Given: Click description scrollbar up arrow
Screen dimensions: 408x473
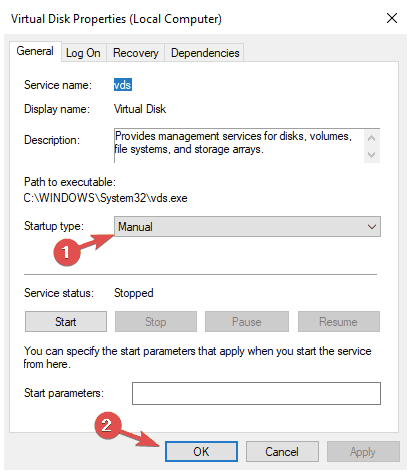Looking at the screenshot, I should coord(372,138).
